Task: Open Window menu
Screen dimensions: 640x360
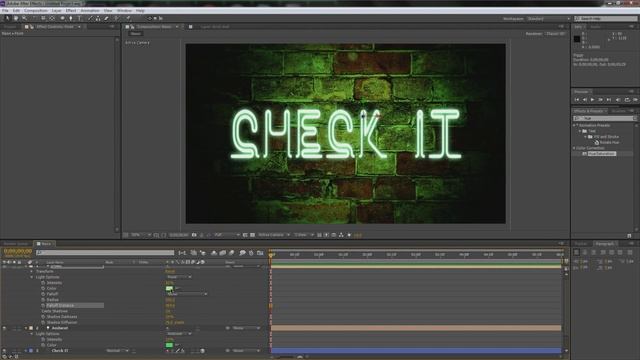Action: (x=124, y=11)
